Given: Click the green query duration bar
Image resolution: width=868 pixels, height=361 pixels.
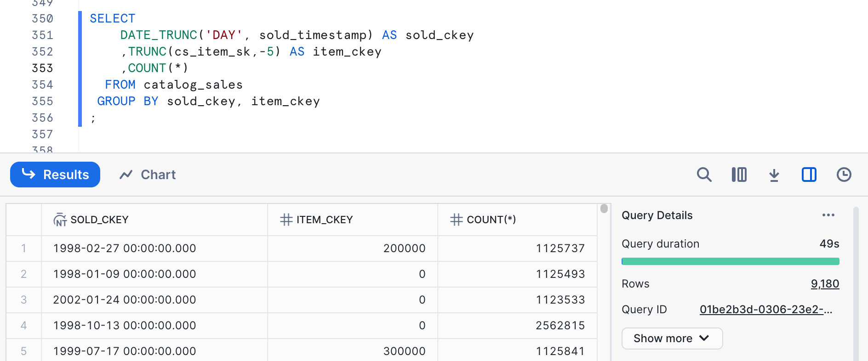Looking at the screenshot, I should point(730,261).
